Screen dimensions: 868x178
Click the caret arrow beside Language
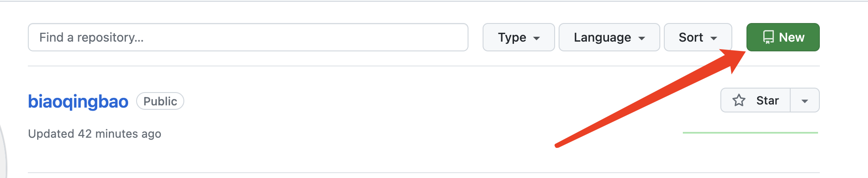click(x=642, y=39)
